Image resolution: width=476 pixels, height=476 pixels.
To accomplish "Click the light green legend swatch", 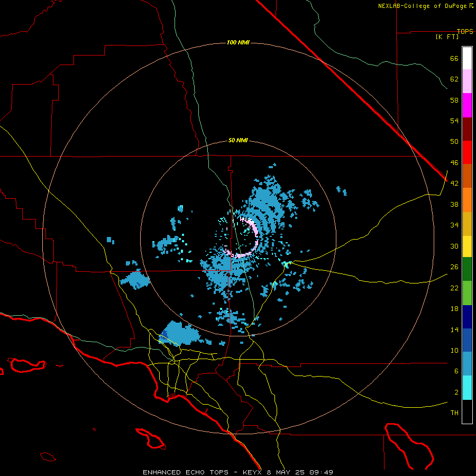I will coord(467,293).
